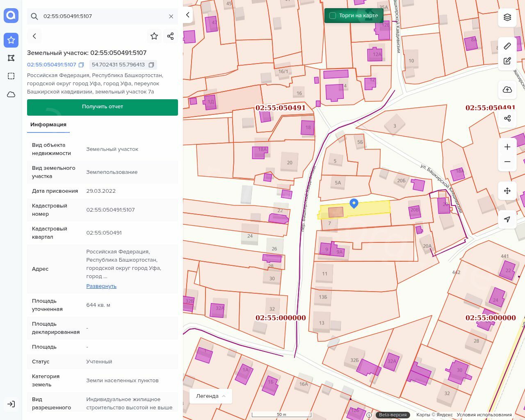The height and width of the screenshot is (420, 525).
Task: Click the Получить отчет button
Action: coord(103,107)
